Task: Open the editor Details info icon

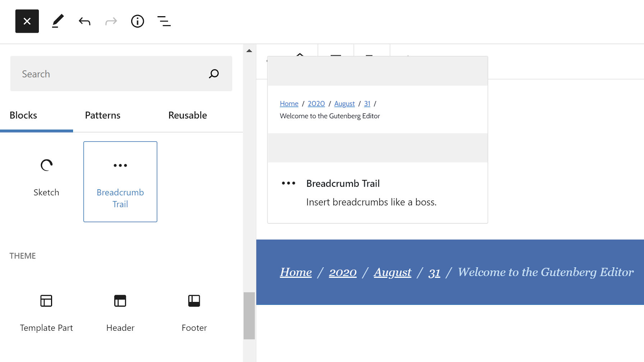Action: (x=137, y=22)
